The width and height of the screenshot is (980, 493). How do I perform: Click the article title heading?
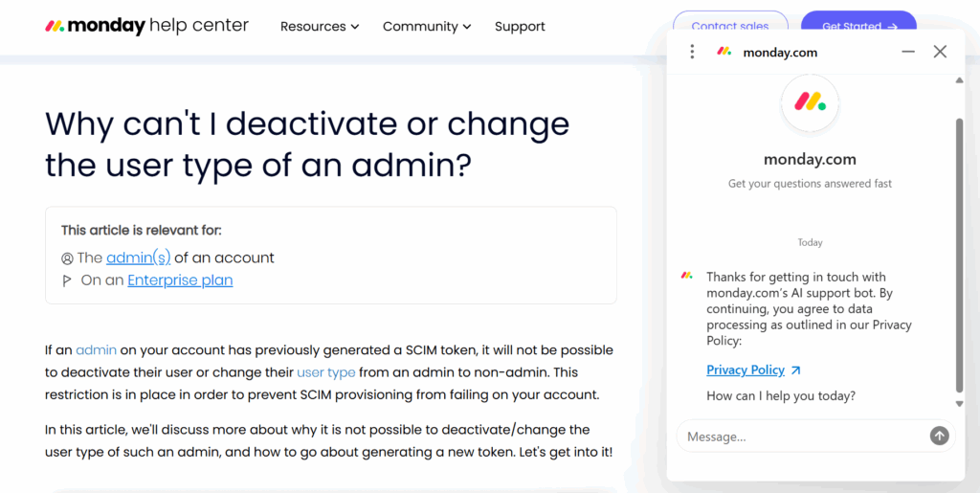click(307, 145)
